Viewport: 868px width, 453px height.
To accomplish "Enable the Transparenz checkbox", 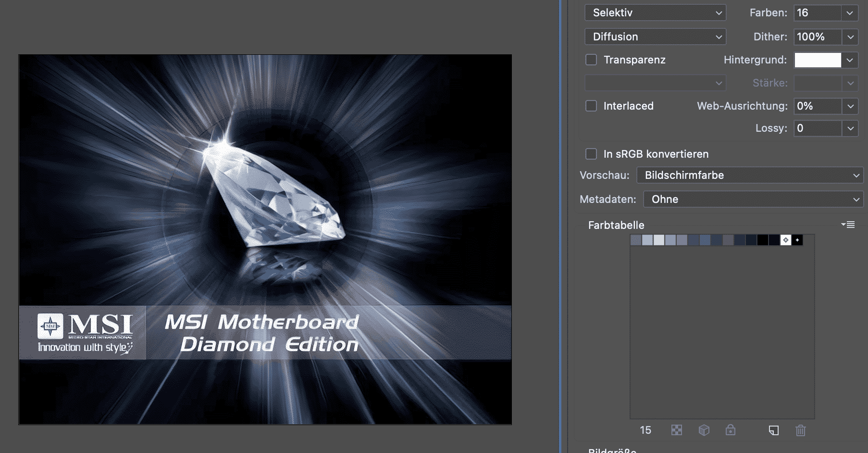I will [x=591, y=60].
